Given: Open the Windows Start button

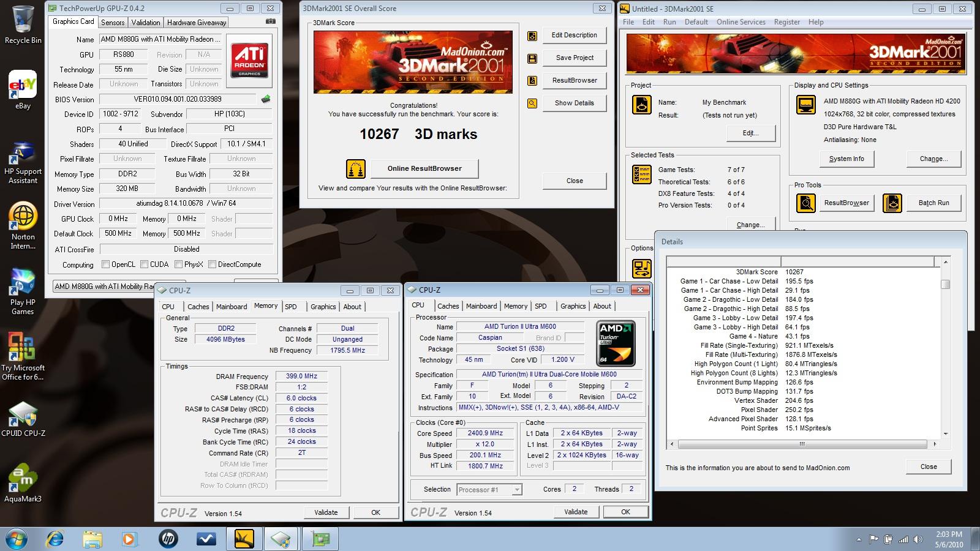Looking at the screenshot, I should pos(17,539).
